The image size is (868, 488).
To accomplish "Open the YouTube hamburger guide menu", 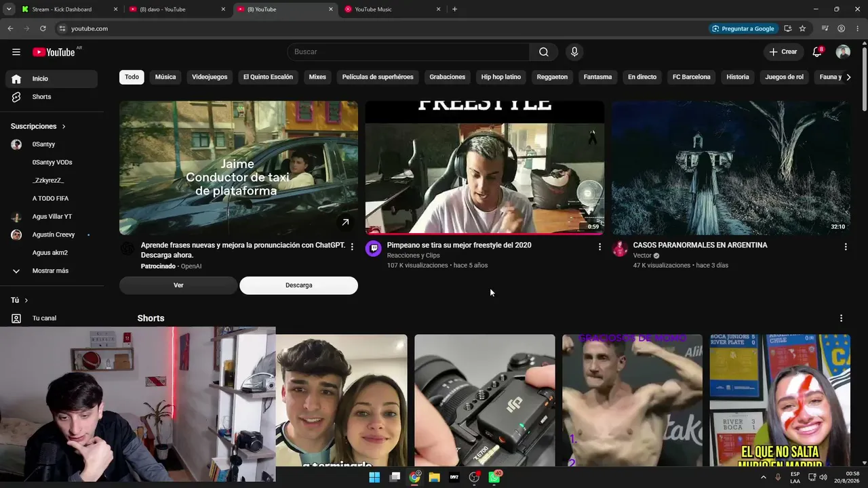I will pyautogui.click(x=16, y=52).
